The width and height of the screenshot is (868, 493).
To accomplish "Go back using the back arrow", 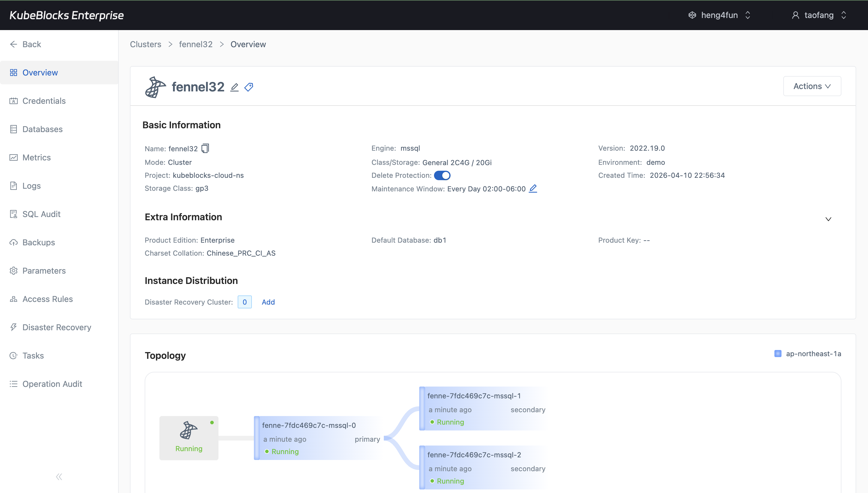I will pos(14,44).
